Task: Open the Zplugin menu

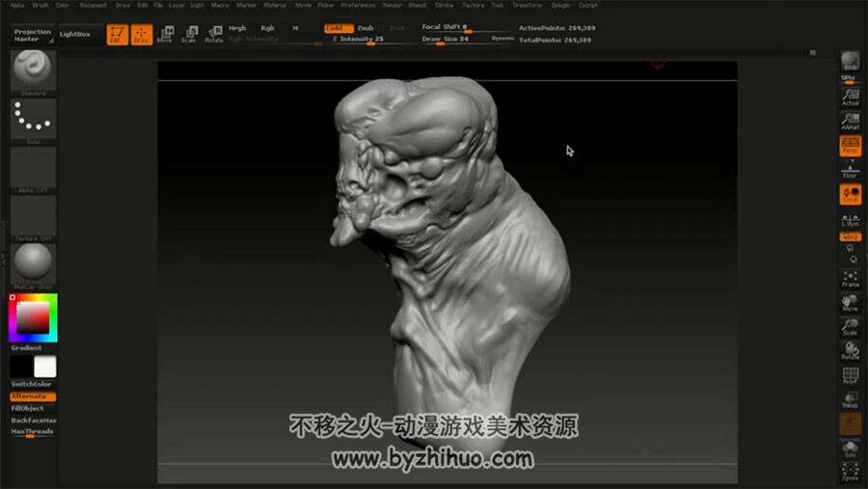Action: (560, 5)
